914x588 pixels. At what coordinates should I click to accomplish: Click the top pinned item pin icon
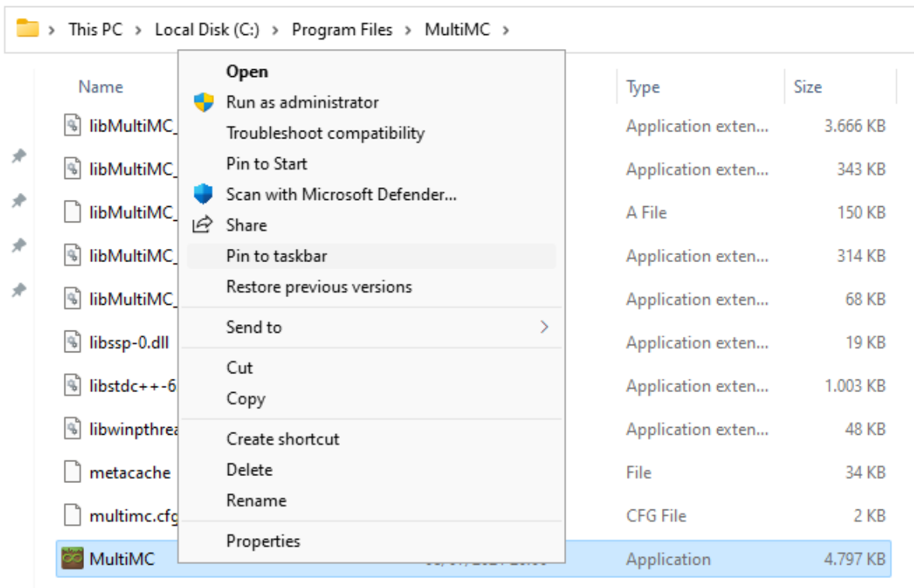click(19, 156)
